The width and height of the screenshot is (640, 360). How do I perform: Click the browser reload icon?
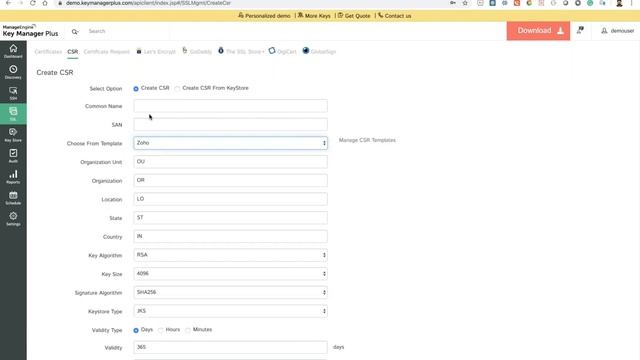[x=33, y=3]
